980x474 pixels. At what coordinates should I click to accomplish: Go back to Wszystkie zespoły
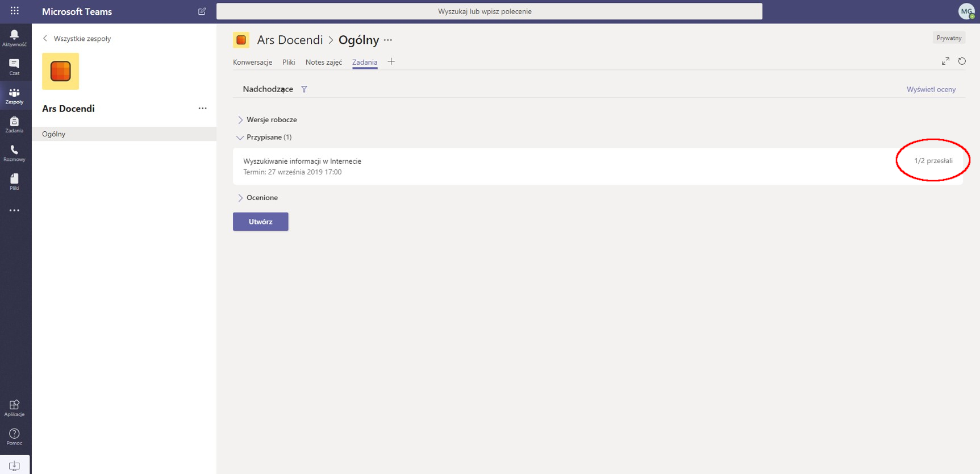click(77, 39)
